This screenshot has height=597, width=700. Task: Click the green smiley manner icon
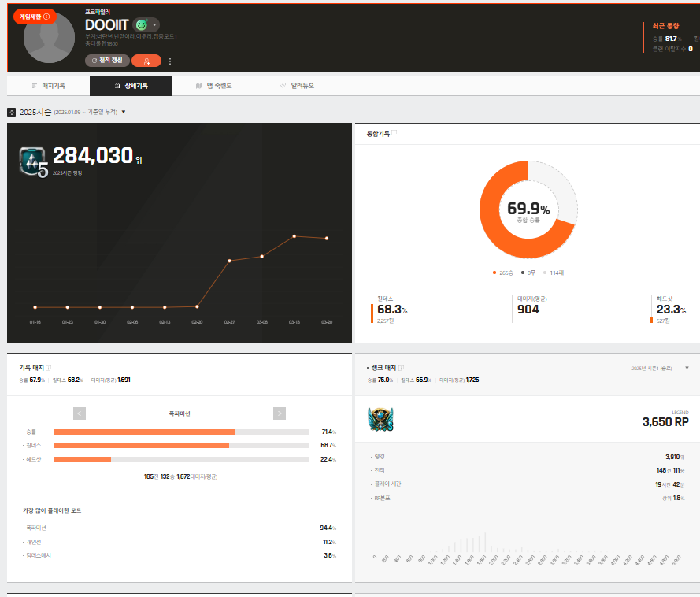click(141, 25)
